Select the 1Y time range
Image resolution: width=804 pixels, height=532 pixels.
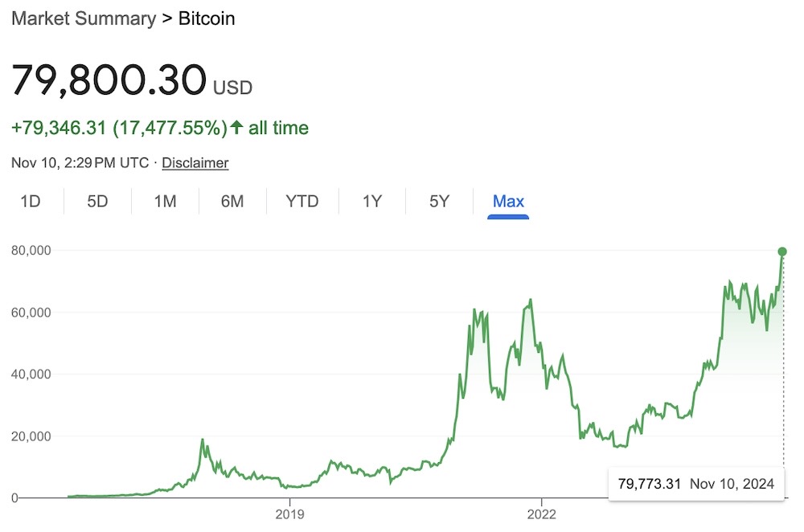coord(371,202)
